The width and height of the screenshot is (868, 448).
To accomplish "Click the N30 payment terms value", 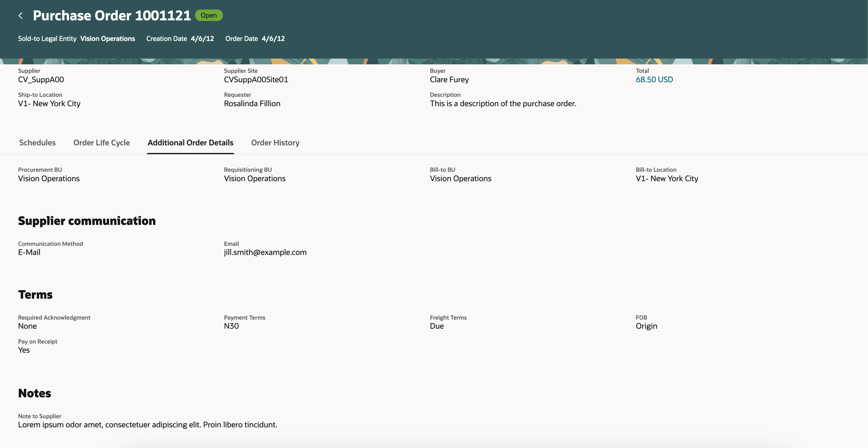I will (231, 326).
